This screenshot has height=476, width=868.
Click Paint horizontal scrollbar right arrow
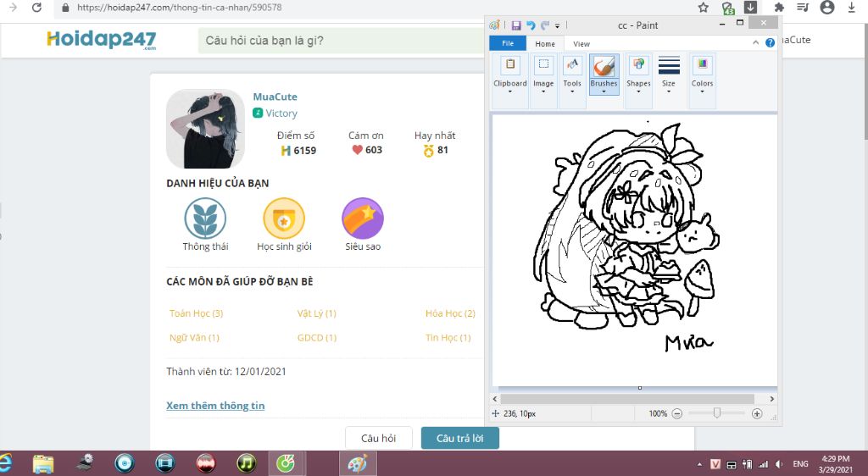pos(771,399)
